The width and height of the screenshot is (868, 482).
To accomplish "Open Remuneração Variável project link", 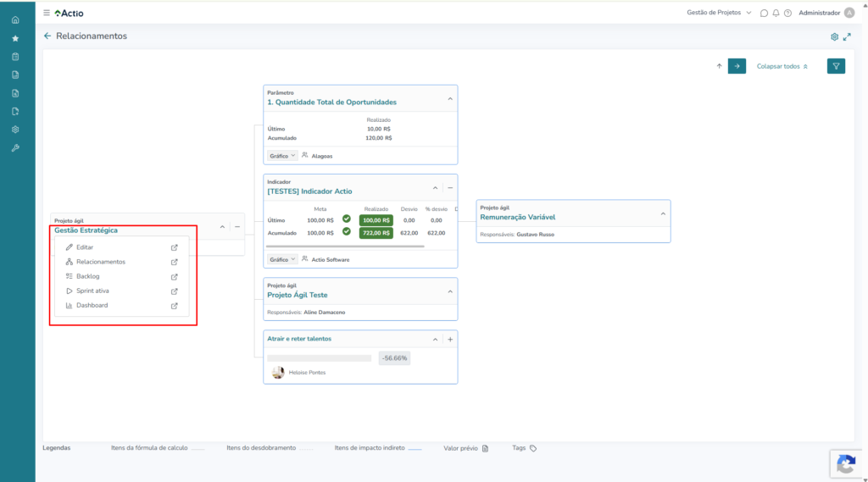I will 518,218.
